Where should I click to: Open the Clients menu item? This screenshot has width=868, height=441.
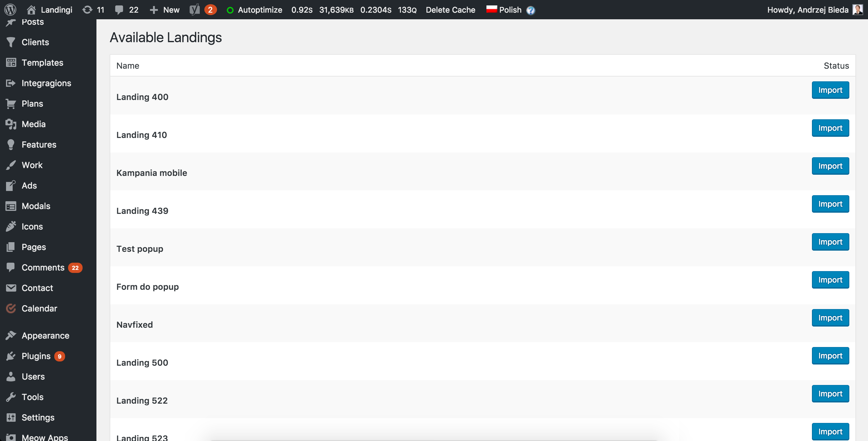[x=35, y=42]
